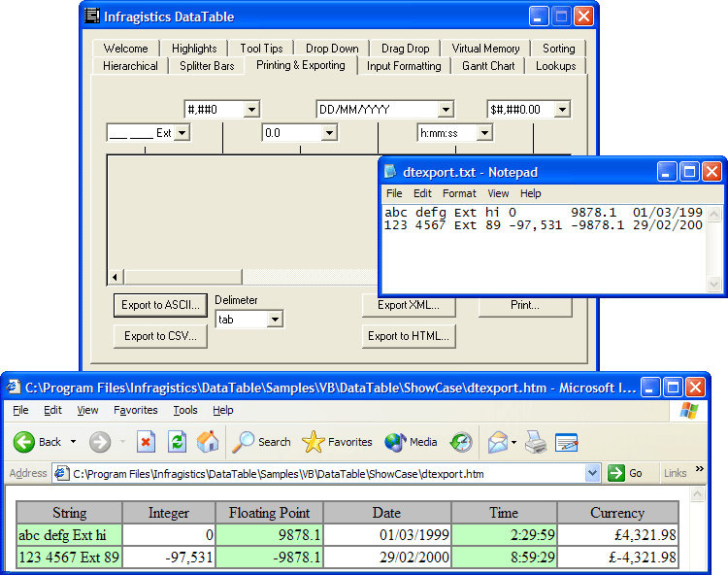
Task: Switch to the Hierarchical tab
Action: pyautogui.click(x=130, y=66)
